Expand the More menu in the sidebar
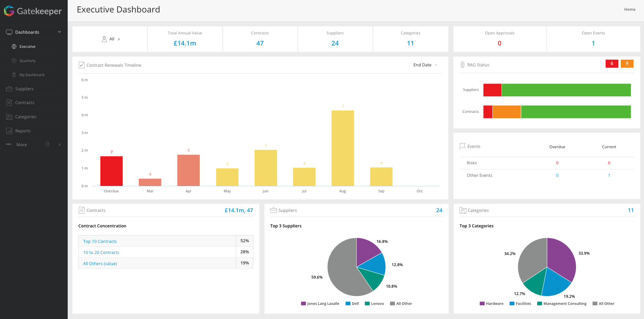The width and height of the screenshot is (644, 319). [21, 144]
